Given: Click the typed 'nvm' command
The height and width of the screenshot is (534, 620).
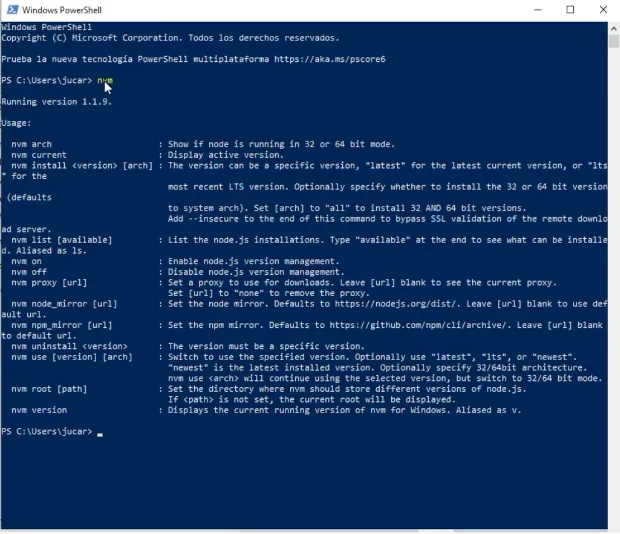Looking at the screenshot, I should pyautogui.click(x=105, y=80).
